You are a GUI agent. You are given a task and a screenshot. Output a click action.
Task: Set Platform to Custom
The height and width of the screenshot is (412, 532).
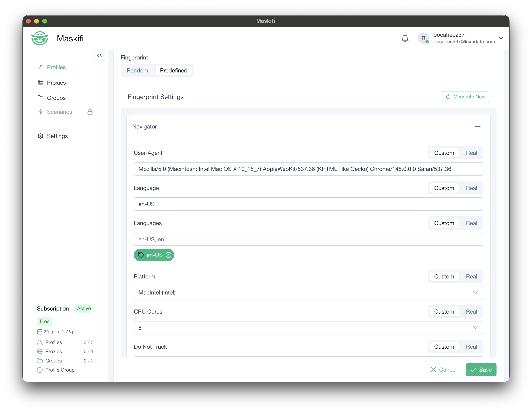(x=444, y=276)
